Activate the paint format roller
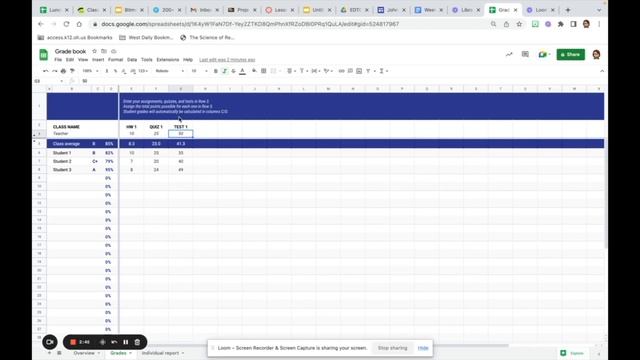640x360 pixels. tap(72, 71)
